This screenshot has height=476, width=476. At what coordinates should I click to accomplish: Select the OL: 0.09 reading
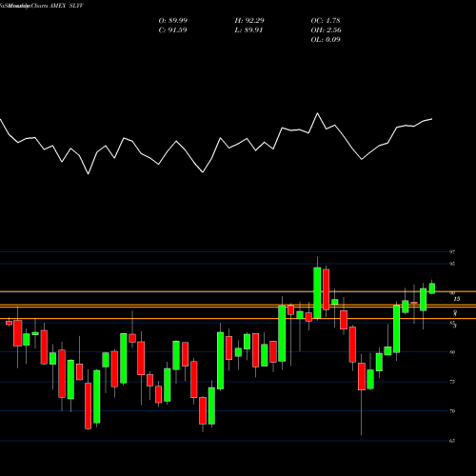tap(326, 40)
